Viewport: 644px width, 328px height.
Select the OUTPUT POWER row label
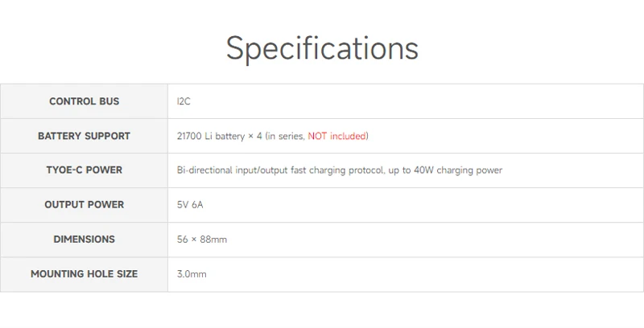pos(84,205)
